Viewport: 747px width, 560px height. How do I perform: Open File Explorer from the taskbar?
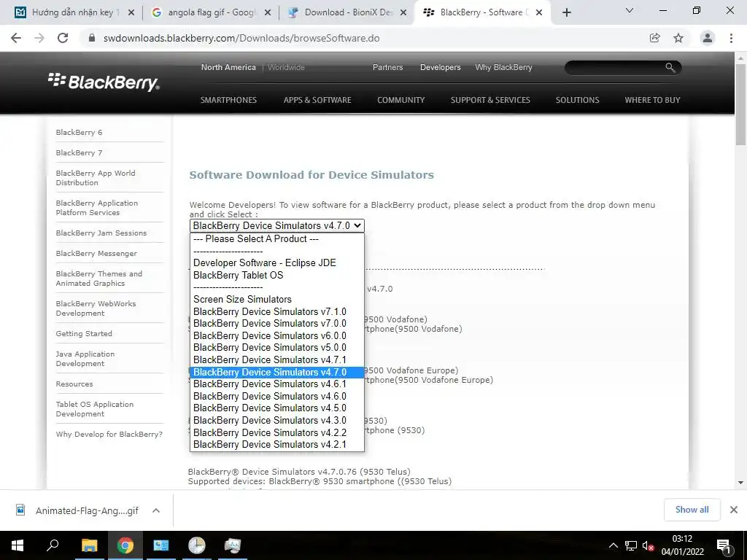pos(89,545)
